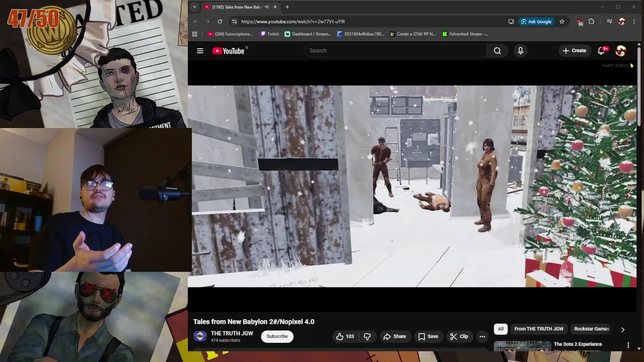Click the video title Tales from New Babylon
The width and height of the screenshot is (644, 362).
coord(254,322)
